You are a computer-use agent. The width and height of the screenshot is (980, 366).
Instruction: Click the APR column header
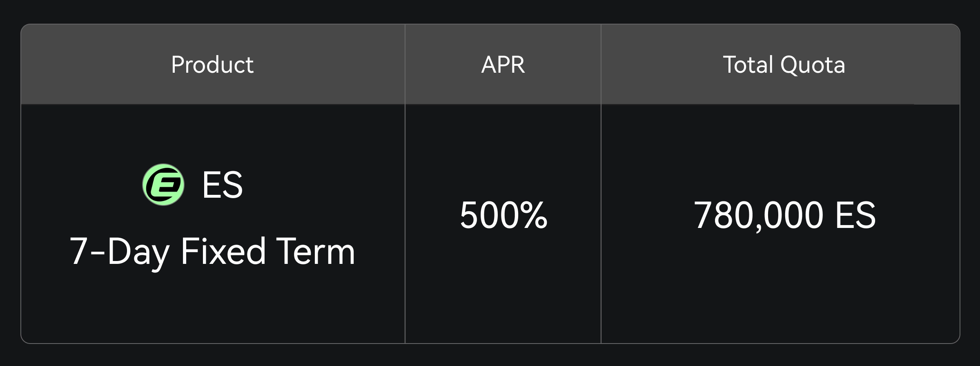(x=503, y=65)
